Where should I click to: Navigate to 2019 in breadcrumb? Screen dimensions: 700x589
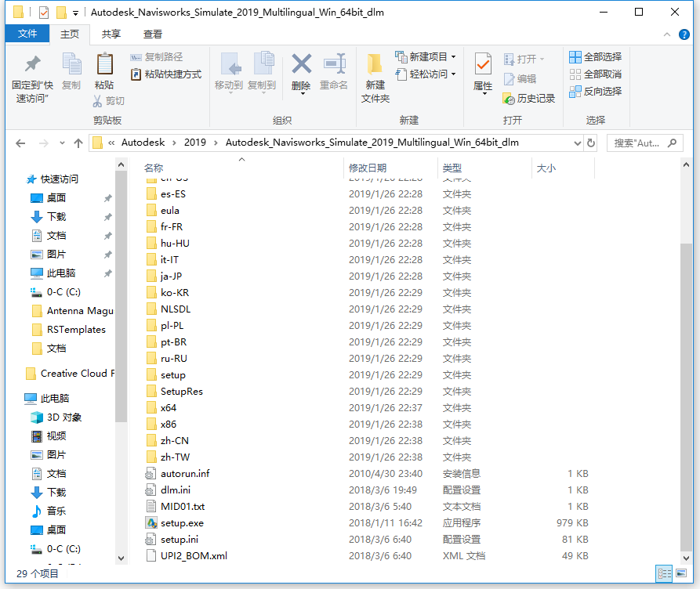(x=195, y=143)
